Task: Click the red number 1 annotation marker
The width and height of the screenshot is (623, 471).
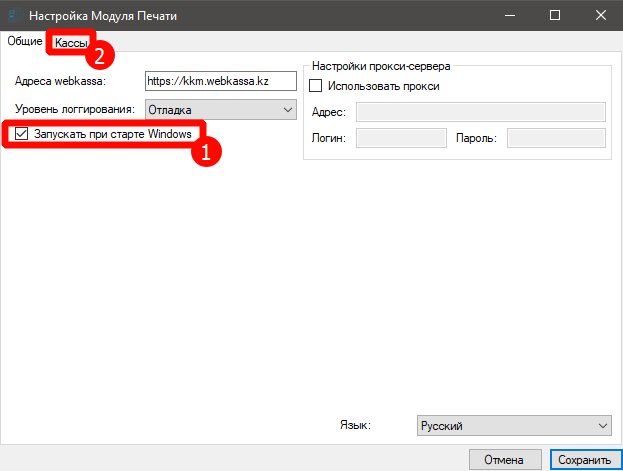Action: [x=206, y=152]
